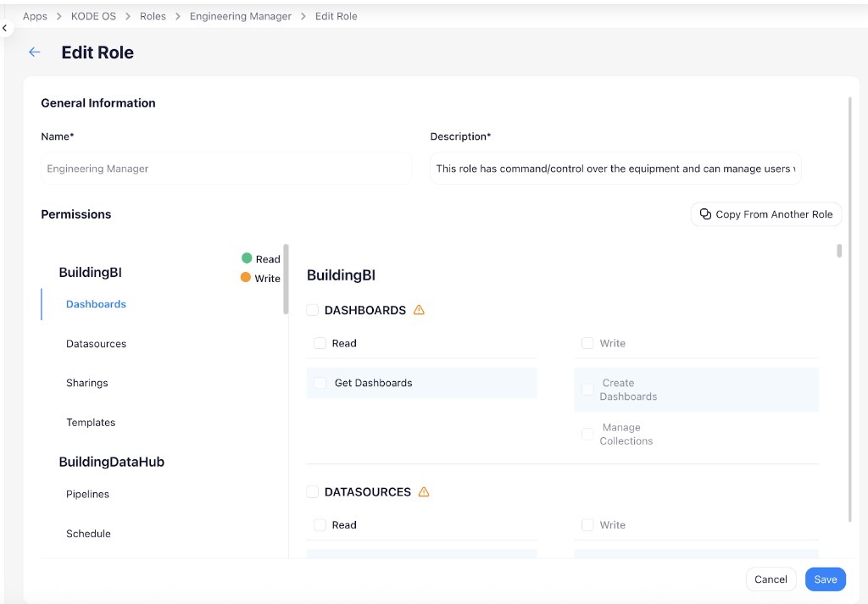Click the Cancel button
The width and height of the screenshot is (868, 604).
[x=771, y=579]
